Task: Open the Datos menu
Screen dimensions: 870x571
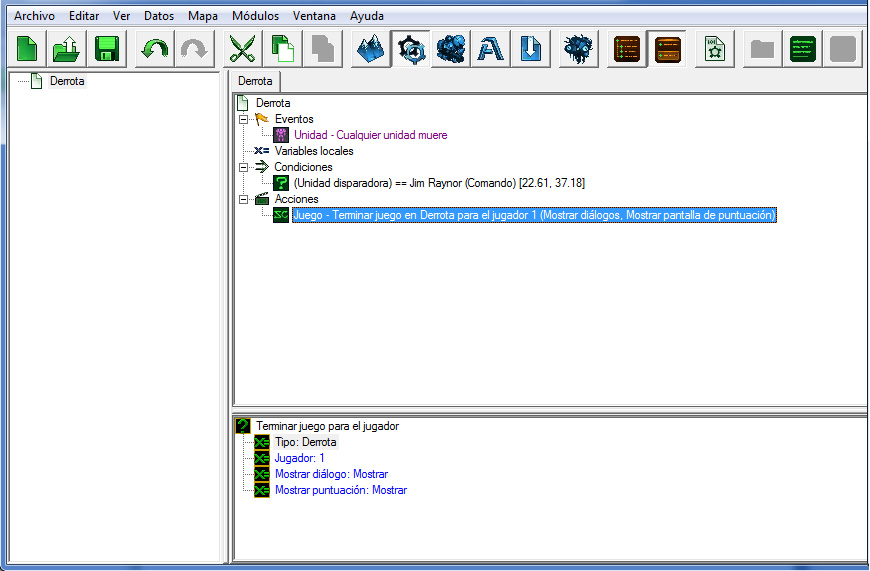Action: click(159, 16)
